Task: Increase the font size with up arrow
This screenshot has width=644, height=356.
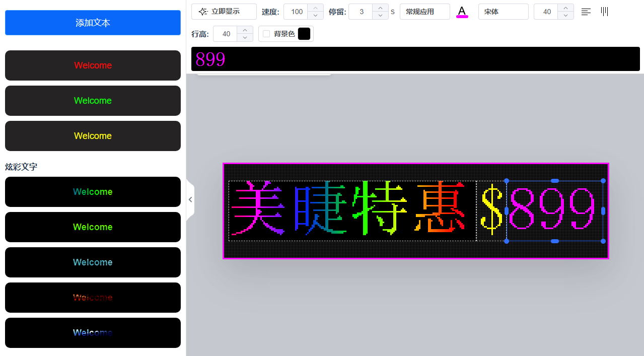Action: tap(565, 8)
